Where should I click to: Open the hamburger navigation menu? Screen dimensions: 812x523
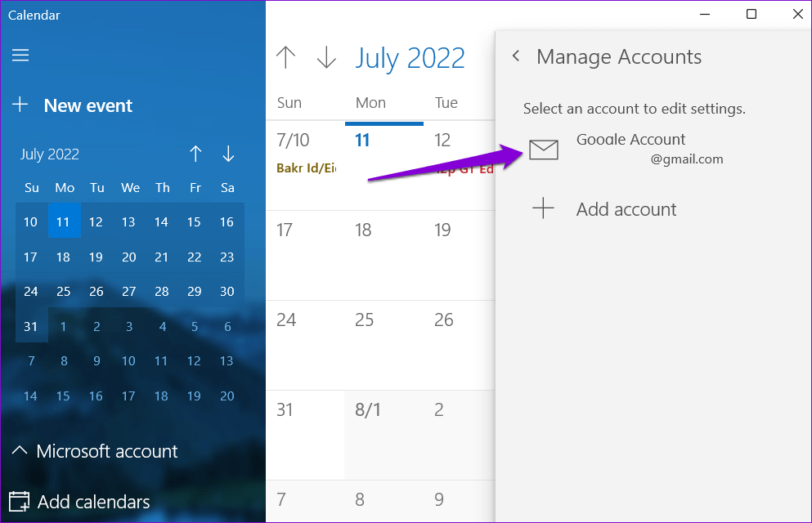20,56
